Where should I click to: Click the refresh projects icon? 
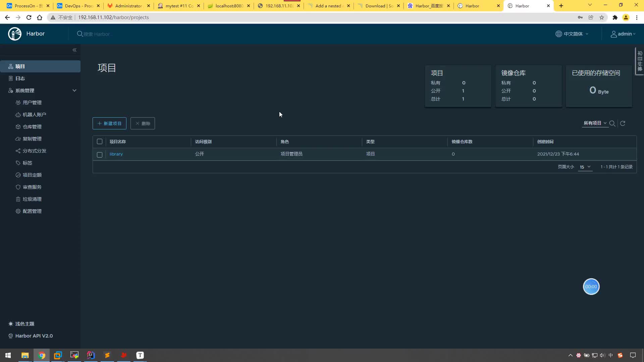coord(623,123)
